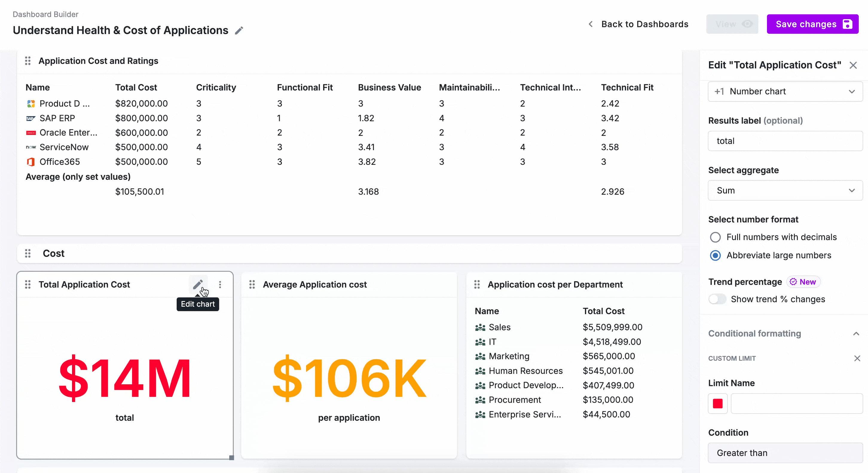
Task: Click the group icon next to Sales
Action: pos(480,327)
